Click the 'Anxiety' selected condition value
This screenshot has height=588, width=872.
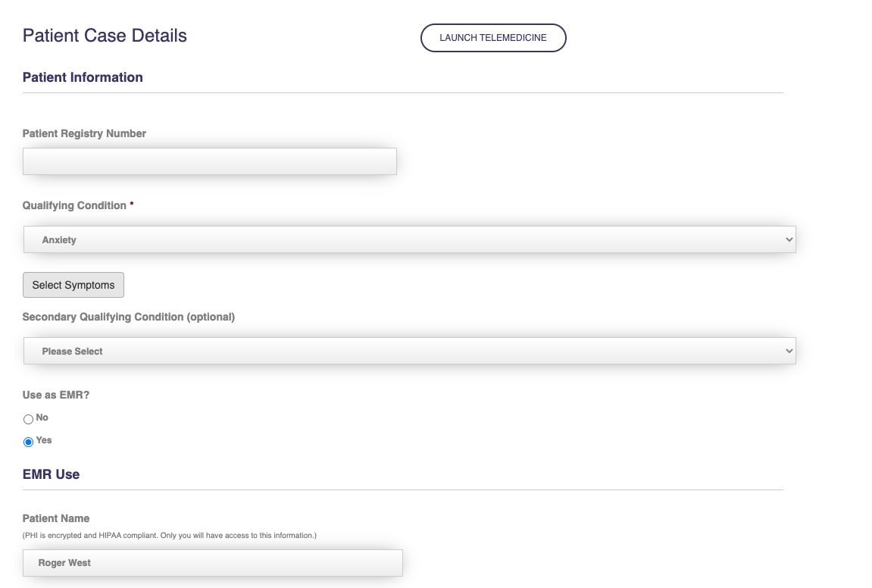[x=60, y=240]
